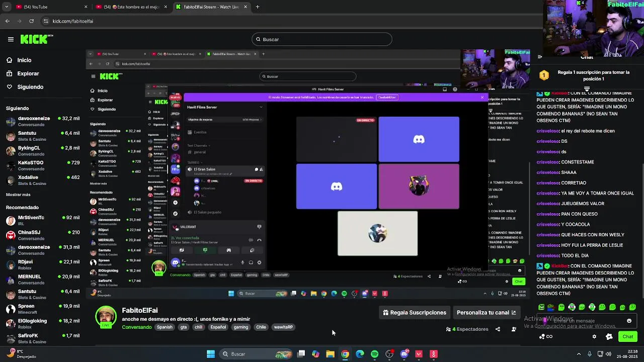
Task: Open recommended channel MERNUEL
Action: click(43, 279)
